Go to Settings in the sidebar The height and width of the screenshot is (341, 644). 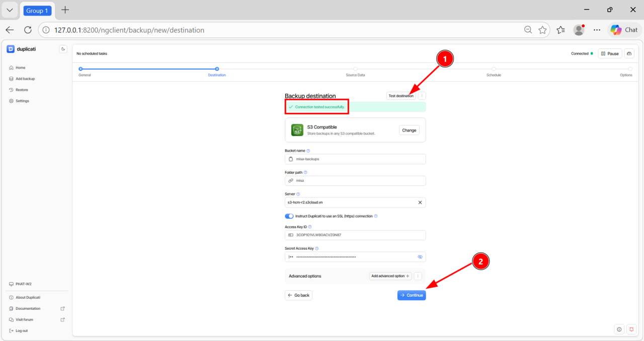click(x=22, y=101)
